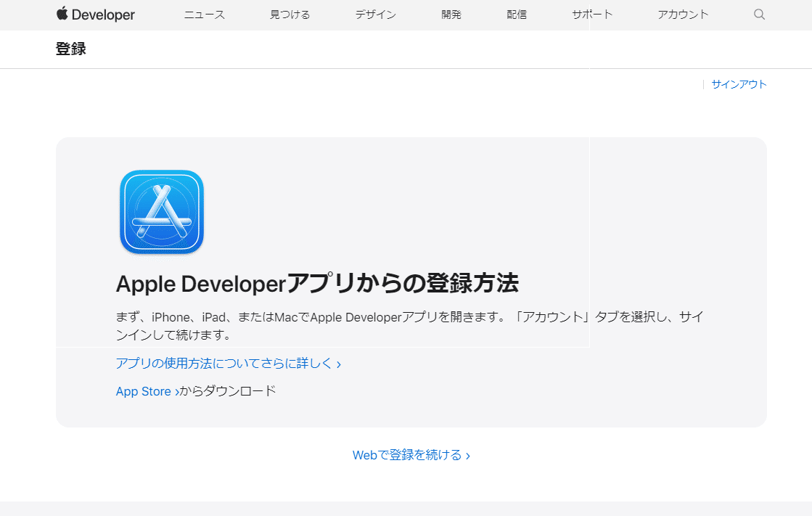The width and height of the screenshot is (812, 516).
Task: Click the paragraph starting まず、iPhone、iPad
Action: (409, 326)
